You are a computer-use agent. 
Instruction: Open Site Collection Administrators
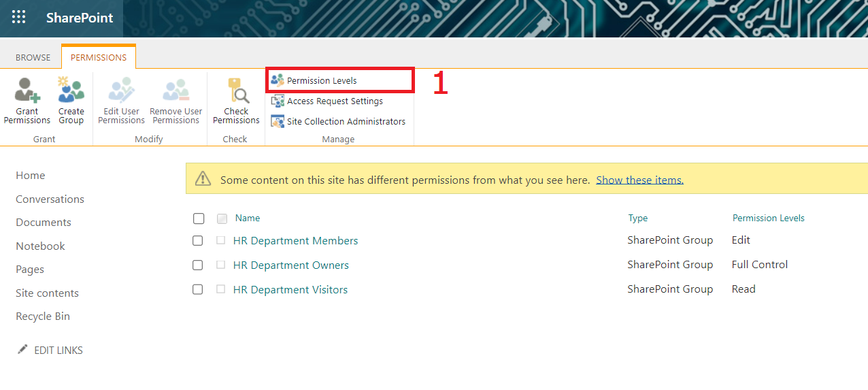pos(346,122)
